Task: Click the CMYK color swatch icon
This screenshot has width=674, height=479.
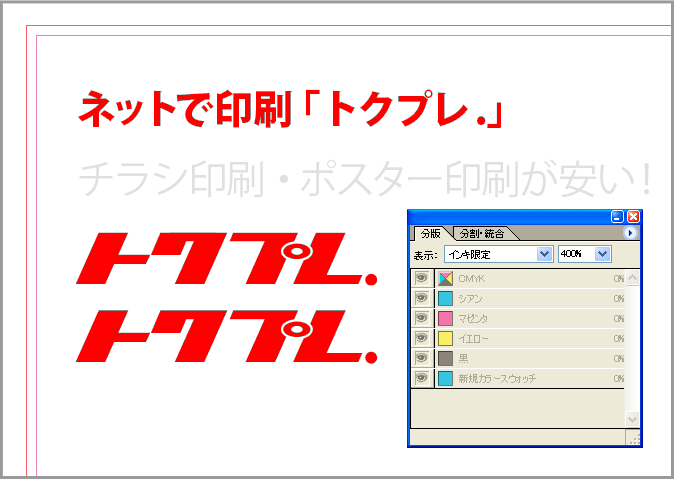Action: [445, 279]
